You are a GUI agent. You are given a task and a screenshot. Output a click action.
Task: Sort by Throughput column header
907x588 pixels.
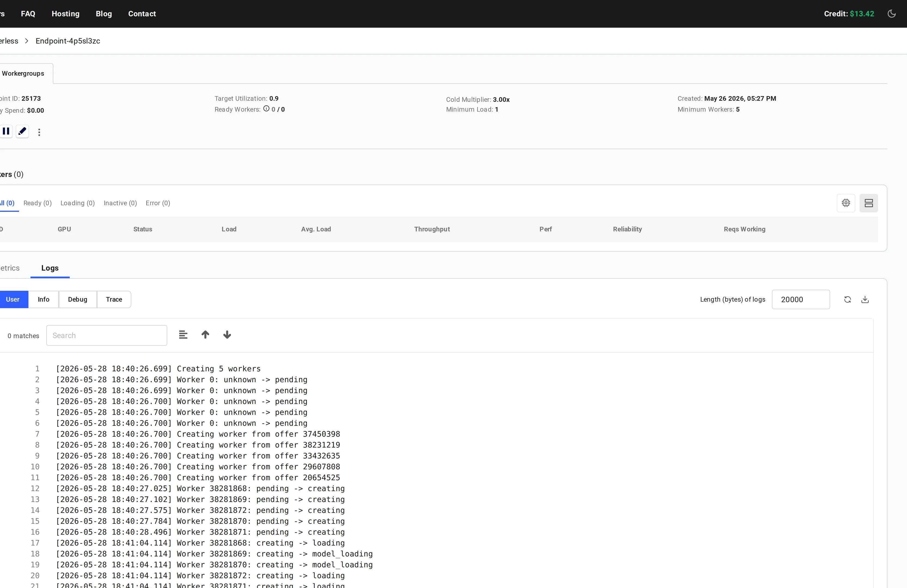[x=432, y=229]
